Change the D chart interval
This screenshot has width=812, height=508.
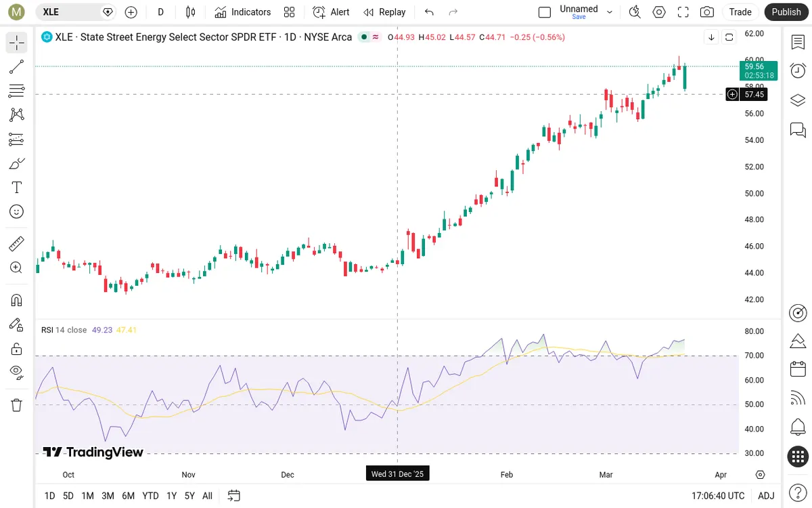point(161,12)
